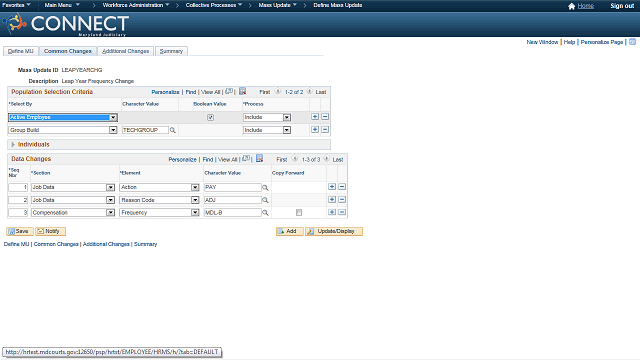Screen dimensions: 640x360
Task: Toggle Copy Forward checkbox for Frequency row
Action: [299, 213]
